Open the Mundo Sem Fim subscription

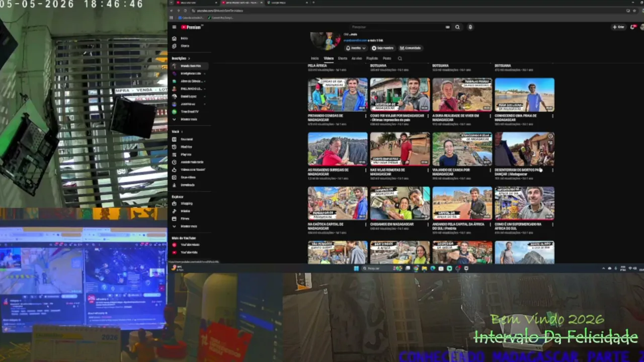pyautogui.click(x=190, y=66)
